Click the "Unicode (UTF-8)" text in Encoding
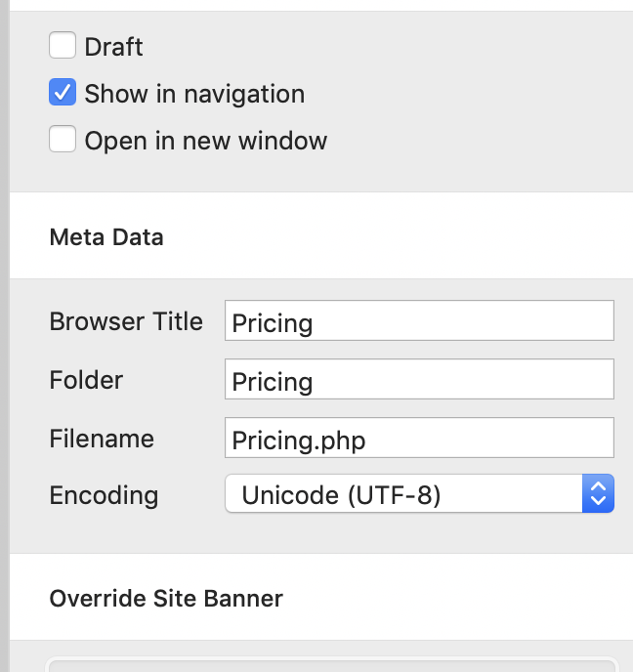The image size is (633, 672). (341, 495)
